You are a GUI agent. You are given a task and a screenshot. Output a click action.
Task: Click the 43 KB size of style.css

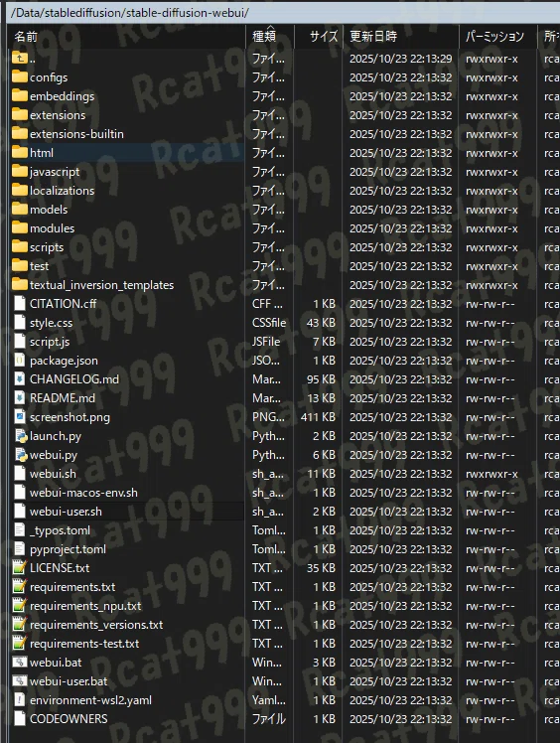(x=321, y=323)
